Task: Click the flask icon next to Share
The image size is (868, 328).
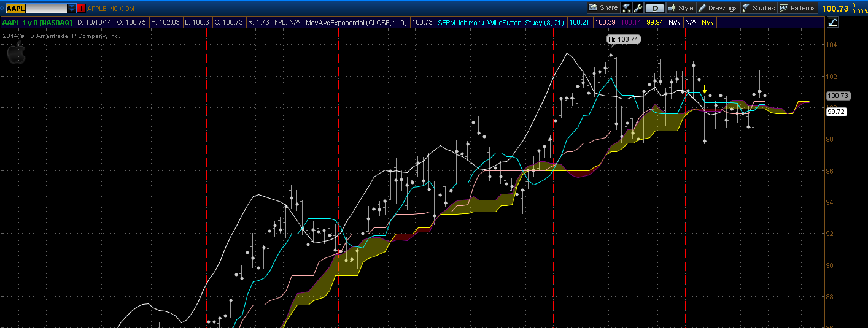Action: [x=627, y=8]
